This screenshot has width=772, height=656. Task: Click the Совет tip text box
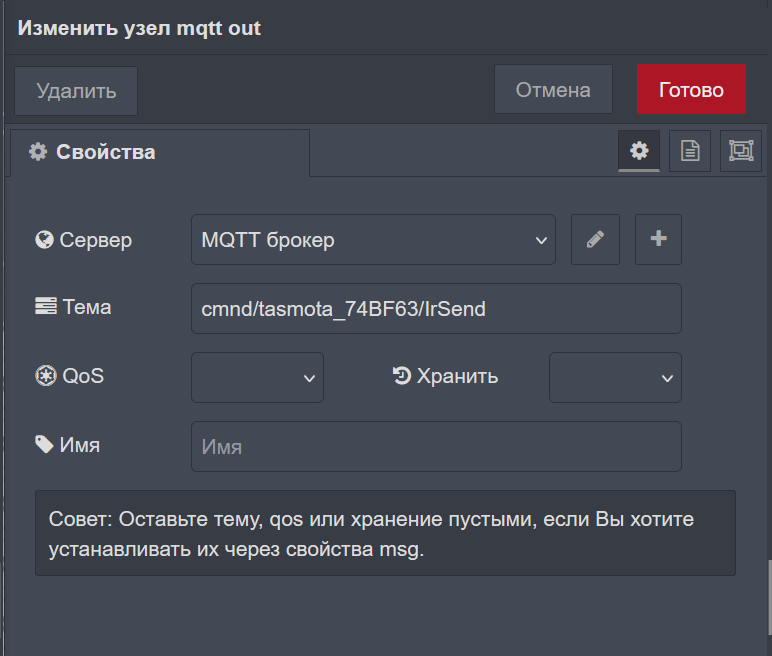(386, 533)
